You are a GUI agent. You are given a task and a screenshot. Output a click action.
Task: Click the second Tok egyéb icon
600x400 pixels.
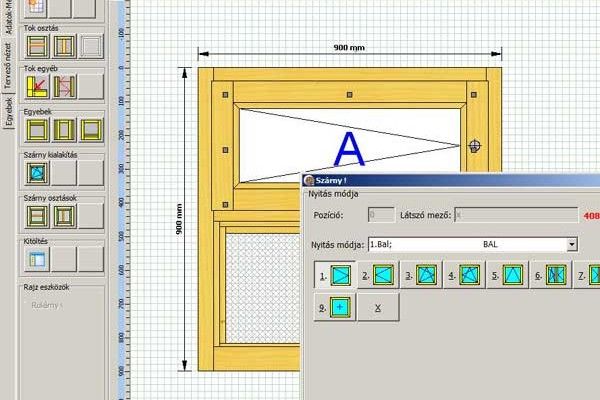[x=64, y=88]
